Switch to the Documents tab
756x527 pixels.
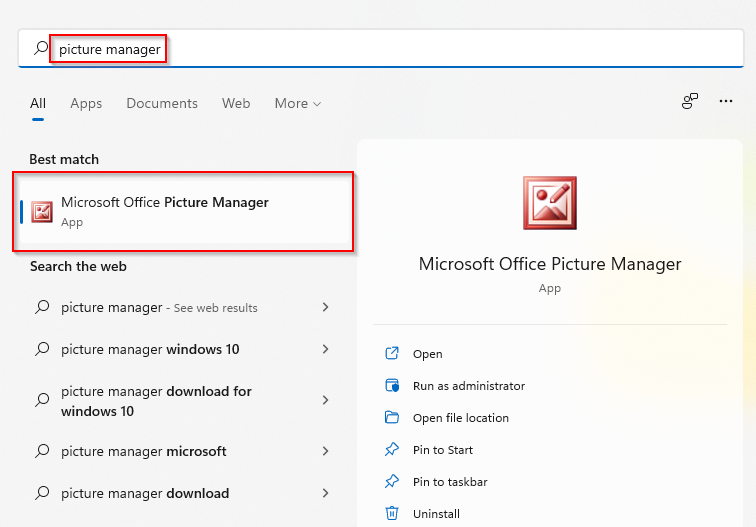[x=162, y=103]
